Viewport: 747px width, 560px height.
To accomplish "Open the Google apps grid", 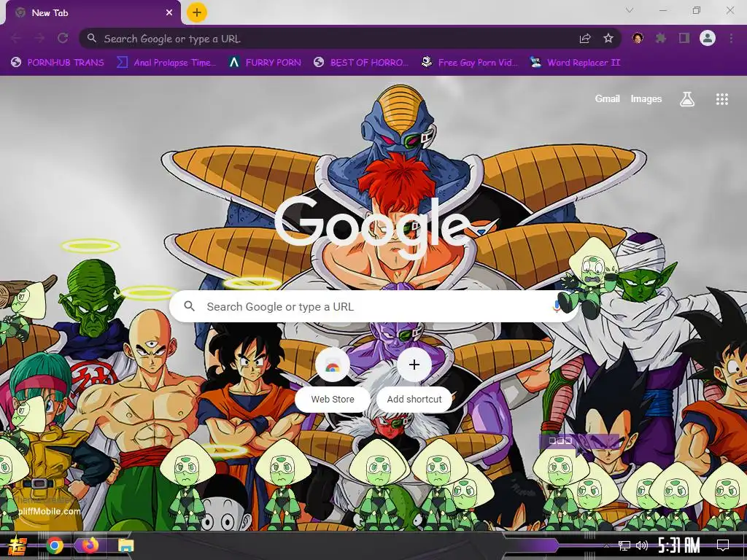I will (x=721, y=99).
